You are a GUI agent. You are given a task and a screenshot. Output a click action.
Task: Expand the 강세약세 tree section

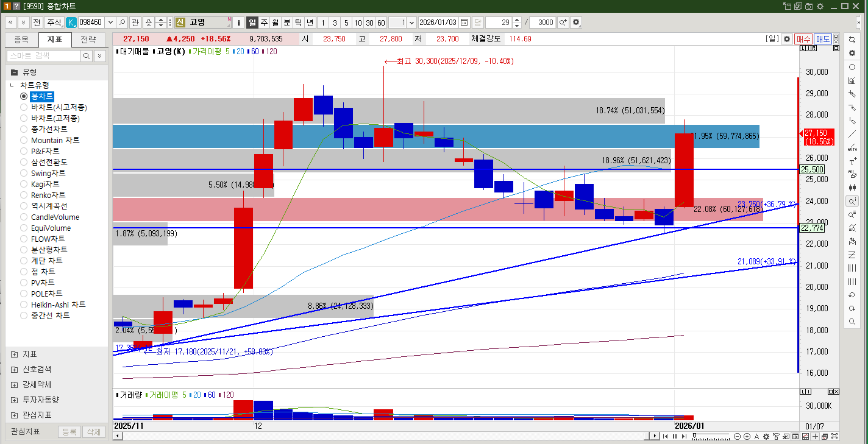click(14, 384)
